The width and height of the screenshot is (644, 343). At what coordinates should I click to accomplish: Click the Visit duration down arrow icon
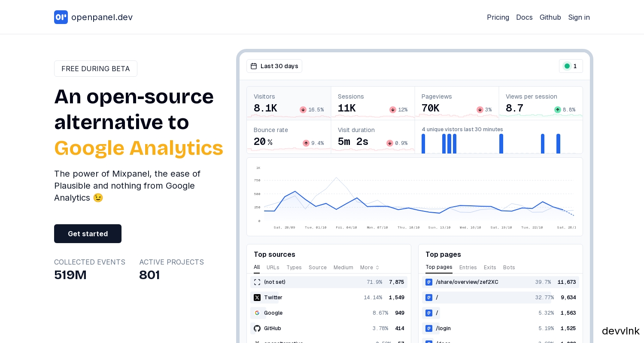390,143
